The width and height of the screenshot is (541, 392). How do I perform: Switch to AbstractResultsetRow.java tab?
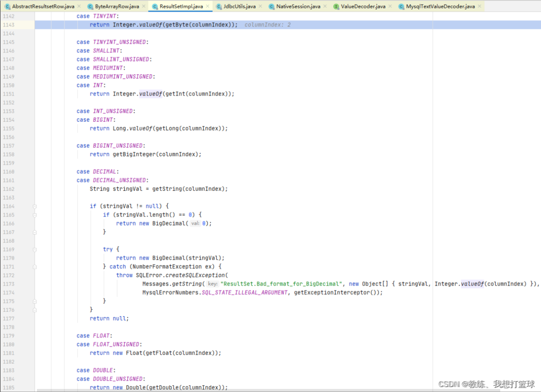43,6
